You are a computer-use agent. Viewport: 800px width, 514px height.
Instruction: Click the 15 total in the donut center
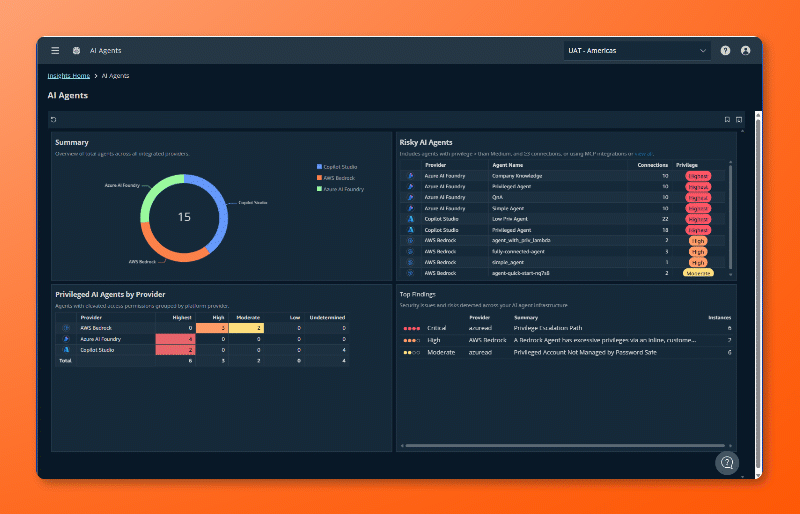click(x=184, y=217)
